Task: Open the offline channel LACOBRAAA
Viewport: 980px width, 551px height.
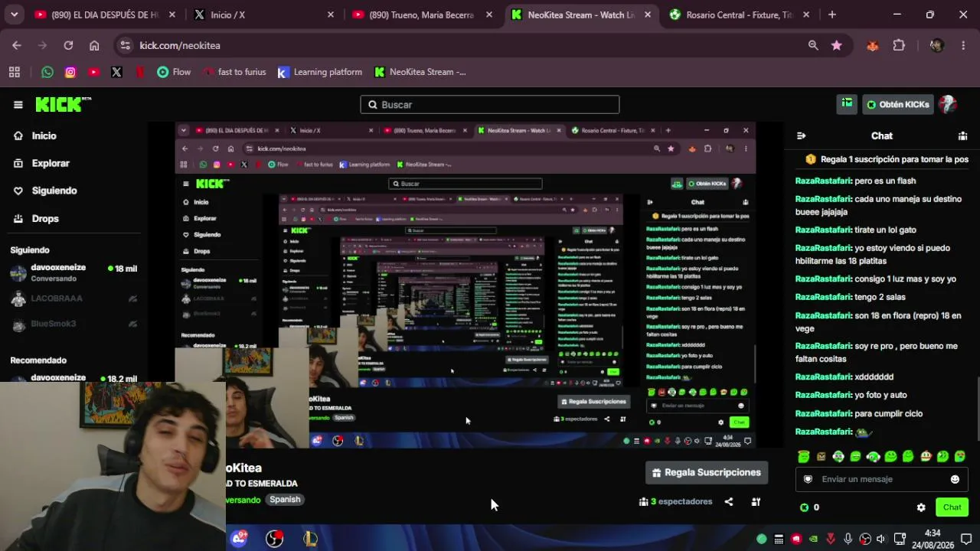Action: (x=73, y=298)
